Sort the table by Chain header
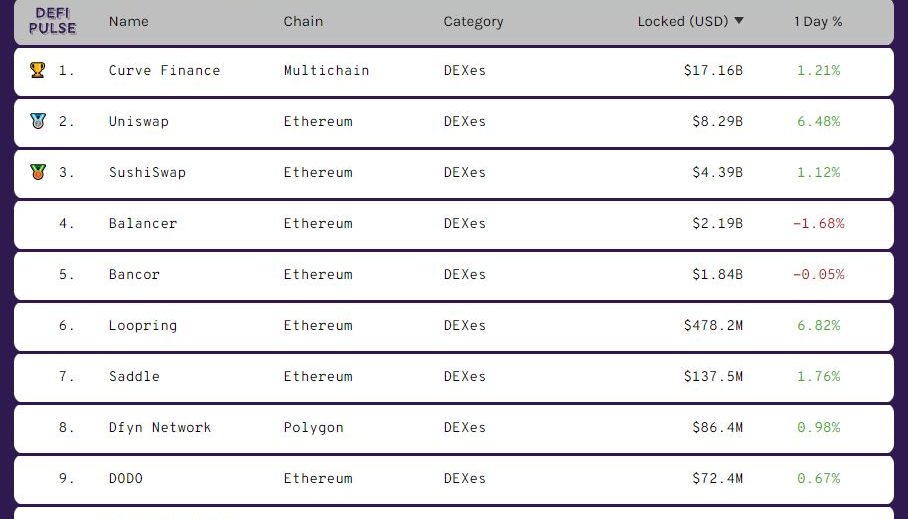This screenshot has height=519, width=908. pos(303,21)
